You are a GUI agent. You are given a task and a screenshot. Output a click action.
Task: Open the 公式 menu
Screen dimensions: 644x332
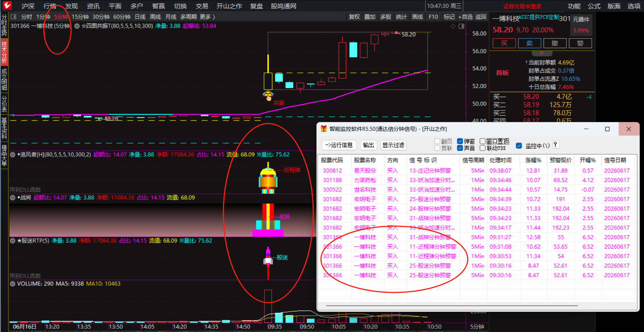click(594, 6)
